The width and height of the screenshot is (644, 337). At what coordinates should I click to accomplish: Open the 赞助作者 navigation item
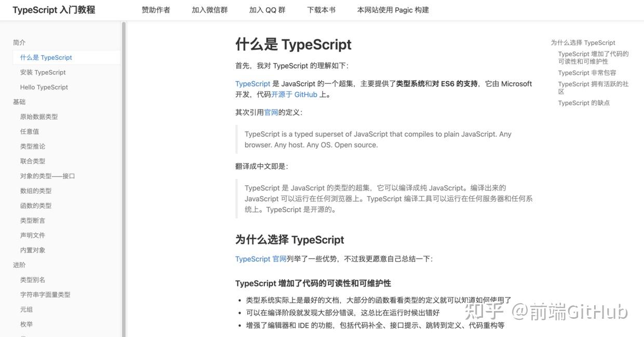pyautogui.click(x=155, y=9)
